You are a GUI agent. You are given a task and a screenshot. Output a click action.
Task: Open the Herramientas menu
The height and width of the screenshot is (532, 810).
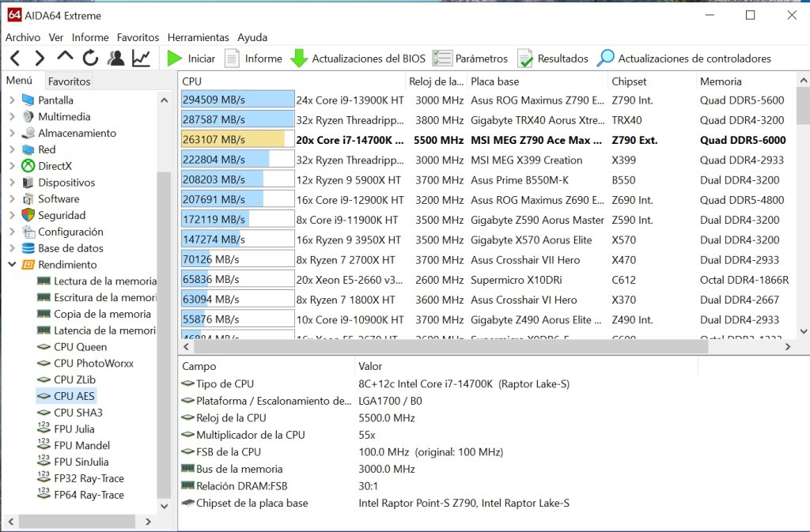pos(199,37)
